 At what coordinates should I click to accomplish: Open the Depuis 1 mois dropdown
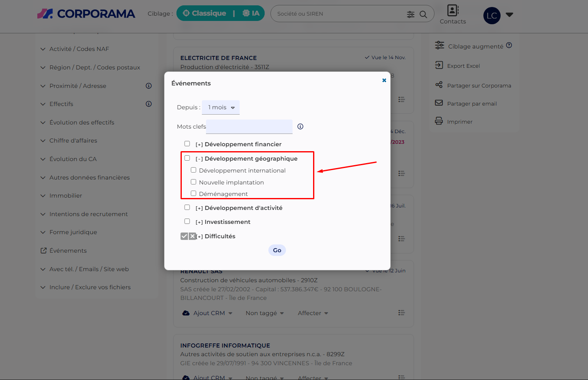pos(221,108)
